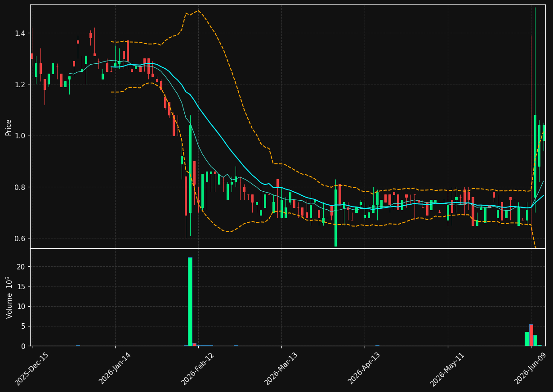Click the 0.8 price axis tick

point(21,187)
